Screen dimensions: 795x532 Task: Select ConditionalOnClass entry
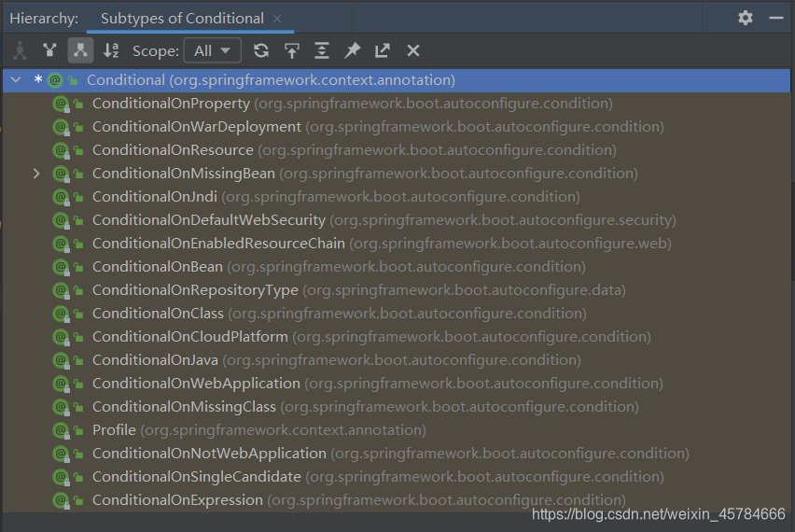pos(397,314)
